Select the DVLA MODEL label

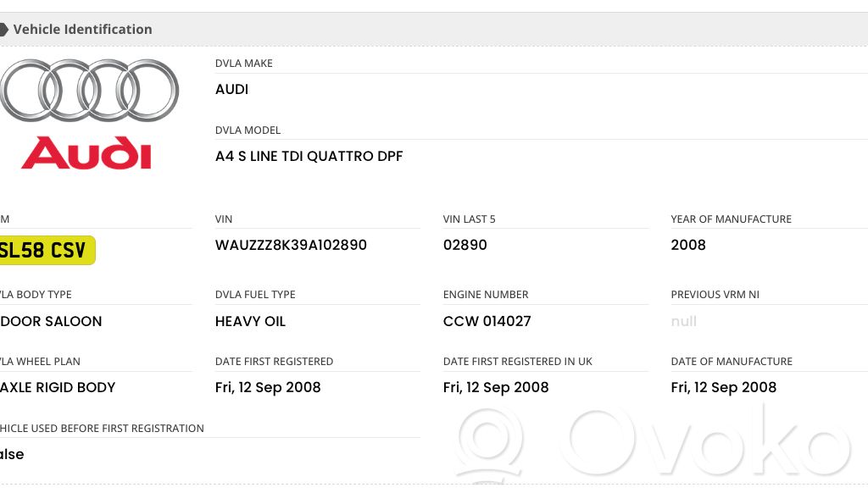point(248,130)
